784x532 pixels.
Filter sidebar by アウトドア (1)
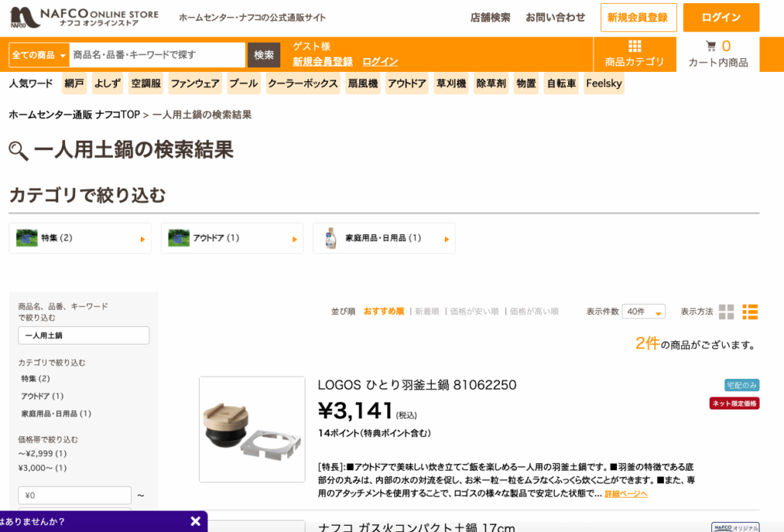(42, 396)
